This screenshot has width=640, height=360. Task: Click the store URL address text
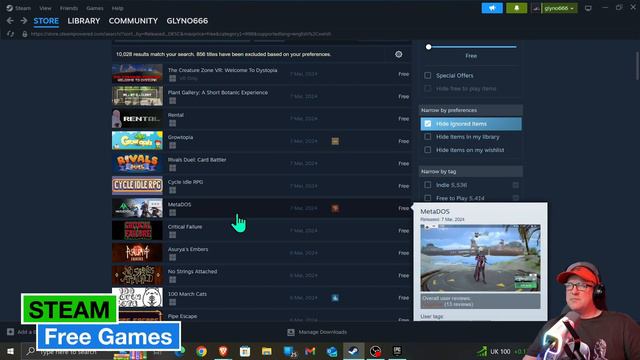click(181, 34)
